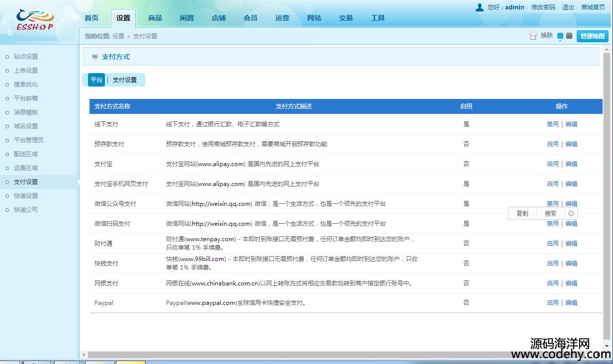613x364 pixels.
Task: Disable 线下支付 via 禁用 link
Action: point(553,124)
